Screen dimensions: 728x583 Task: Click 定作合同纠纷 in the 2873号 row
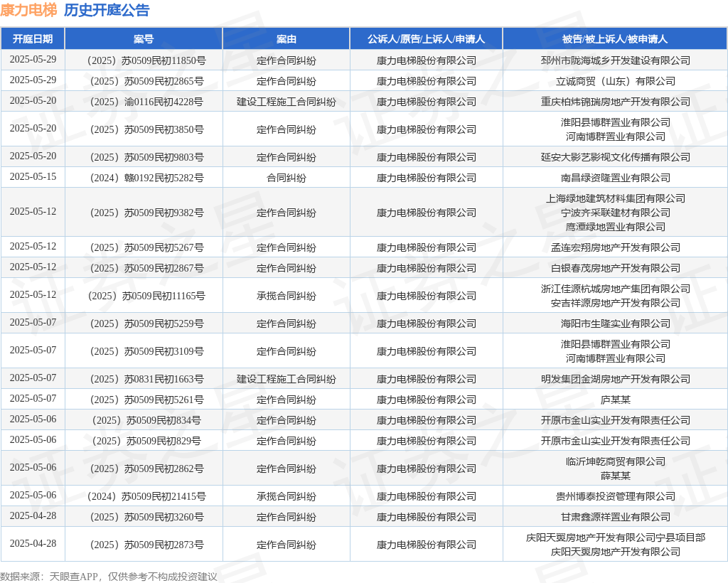[x=286, y=545]
